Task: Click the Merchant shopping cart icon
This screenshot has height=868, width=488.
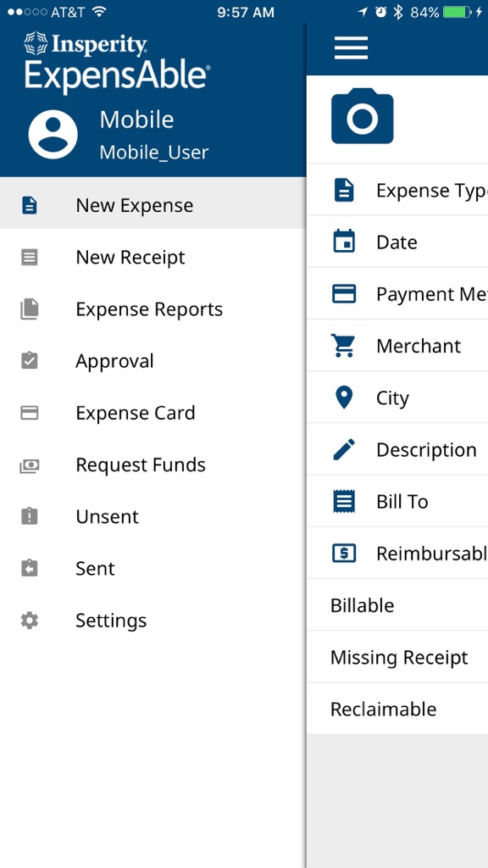Action: pyautogui.click(x=344, y=346)
